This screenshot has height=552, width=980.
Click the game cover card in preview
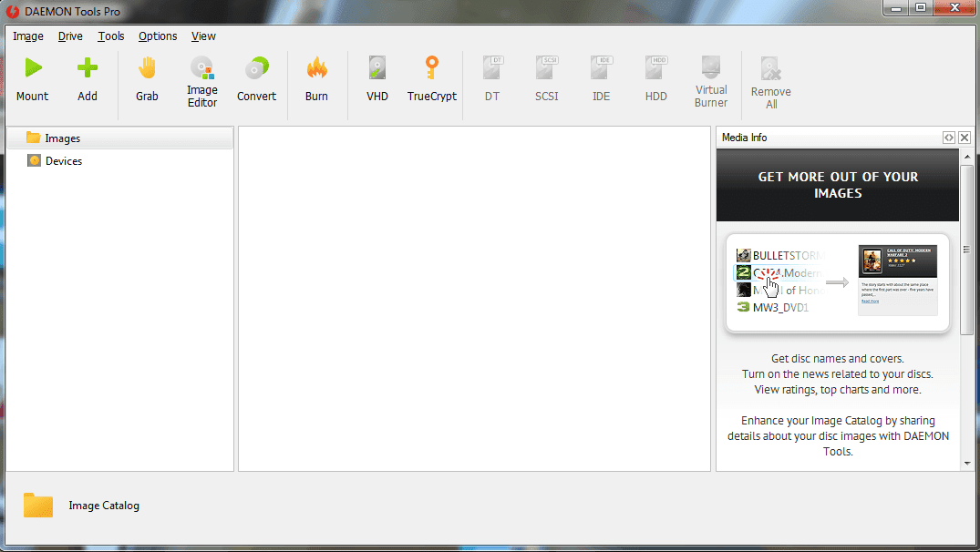898,280
